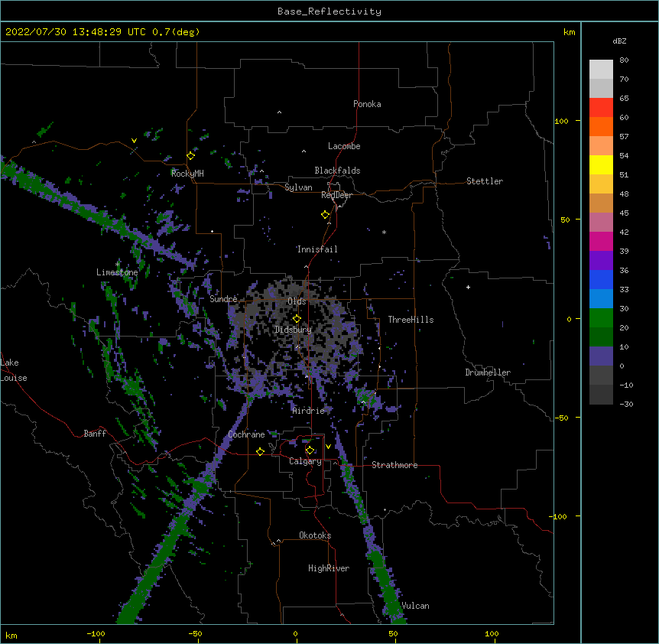Click the Cochrane town label
The image size is (659, 644).
pyautogui.click(x=246, y=434)
